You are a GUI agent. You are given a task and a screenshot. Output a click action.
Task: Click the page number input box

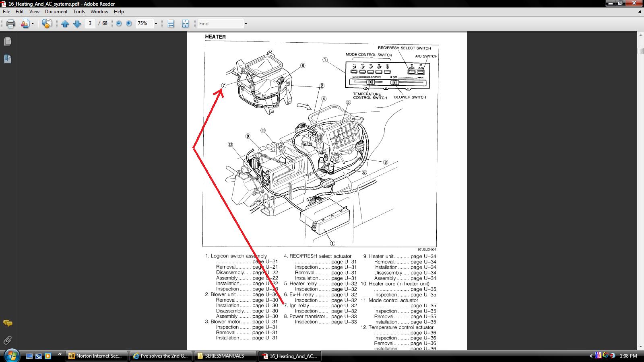pyautogui.click(x=90, y=23)
